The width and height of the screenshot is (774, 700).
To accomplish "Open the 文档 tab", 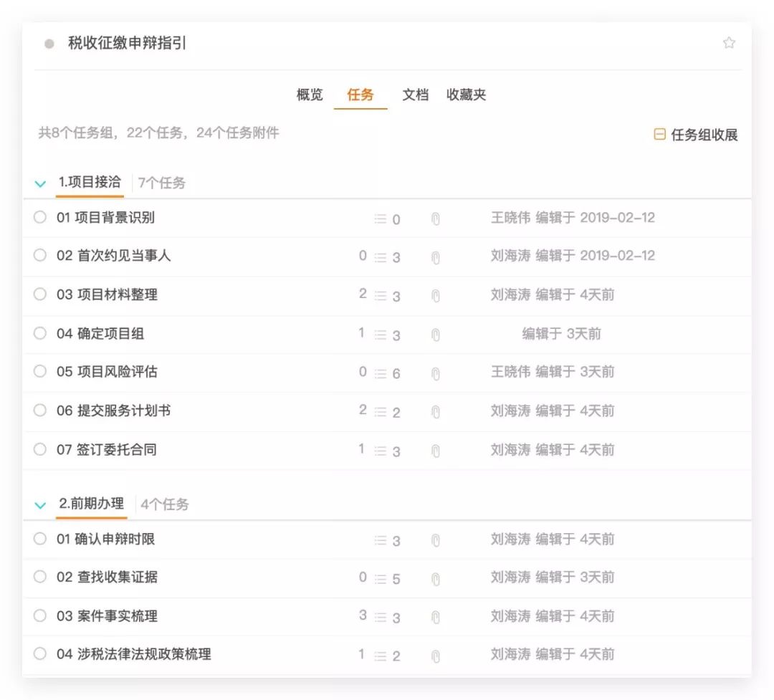I will [415, 95].
